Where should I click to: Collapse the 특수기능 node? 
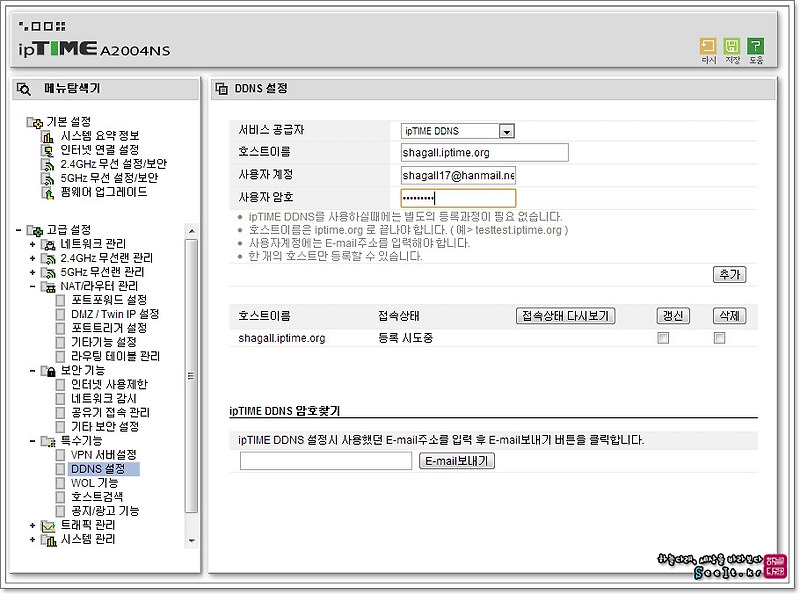coord(32,441)
